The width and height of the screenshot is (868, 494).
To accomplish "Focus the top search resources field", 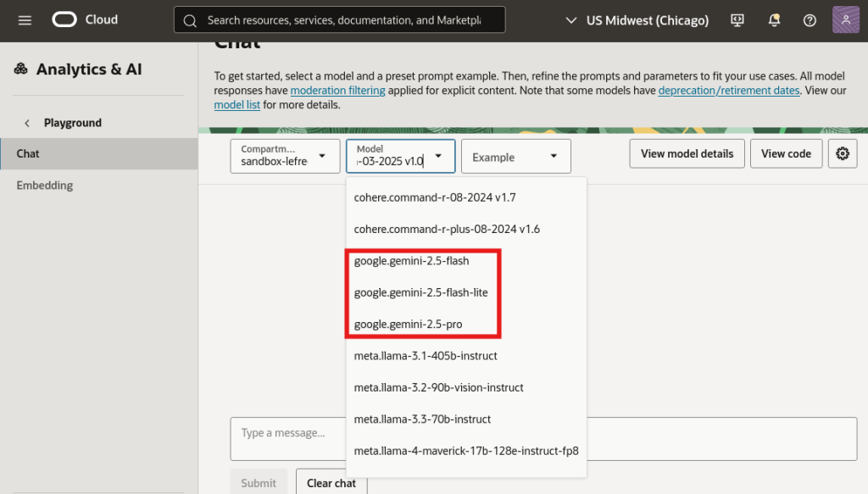I will (x=339, y=20).
